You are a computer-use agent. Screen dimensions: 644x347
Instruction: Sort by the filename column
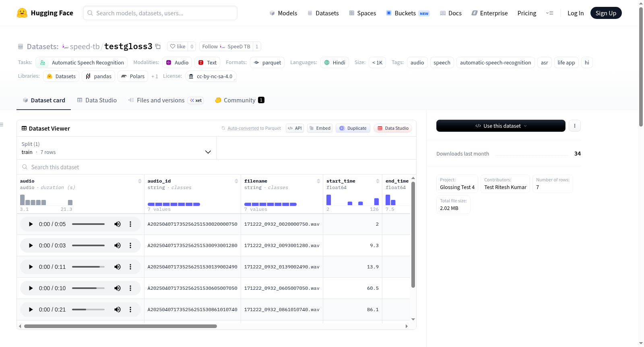pos(318,181)
